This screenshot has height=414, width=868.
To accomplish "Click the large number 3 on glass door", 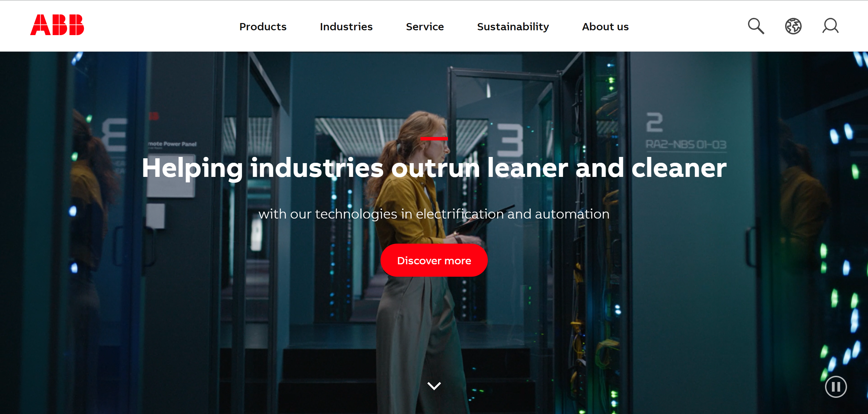I will 510,140.
